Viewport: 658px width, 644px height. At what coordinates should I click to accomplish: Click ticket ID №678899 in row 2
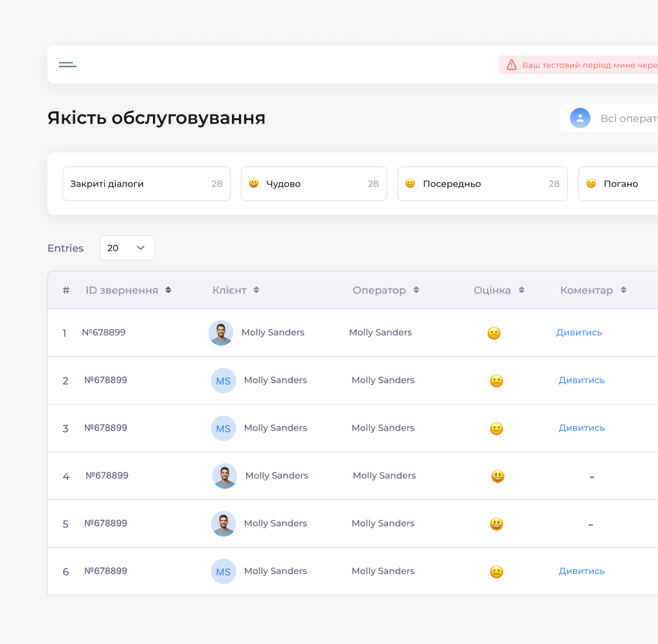coord(106,380)
